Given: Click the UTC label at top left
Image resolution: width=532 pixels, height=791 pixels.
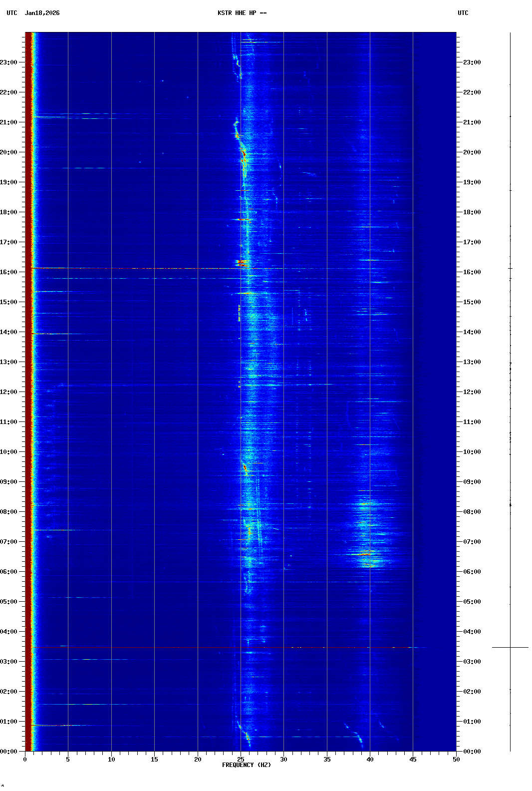Looking at the screenshot, I should click(12, 13).
